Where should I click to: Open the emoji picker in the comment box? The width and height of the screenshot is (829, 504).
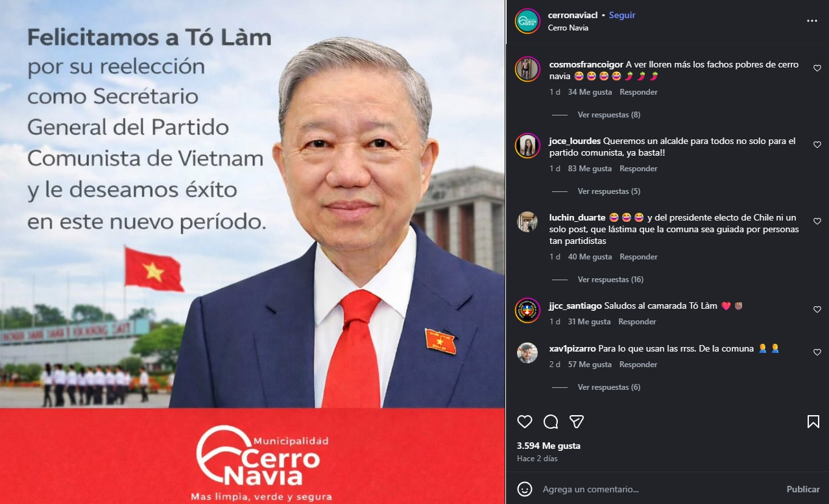(x=525, y=489)
